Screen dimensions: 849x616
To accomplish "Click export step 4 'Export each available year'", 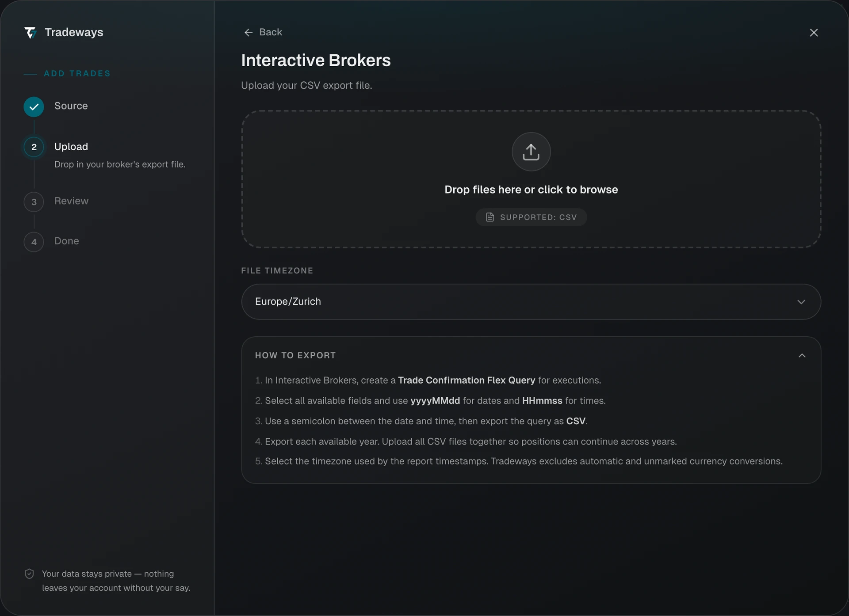I will 466,442.
